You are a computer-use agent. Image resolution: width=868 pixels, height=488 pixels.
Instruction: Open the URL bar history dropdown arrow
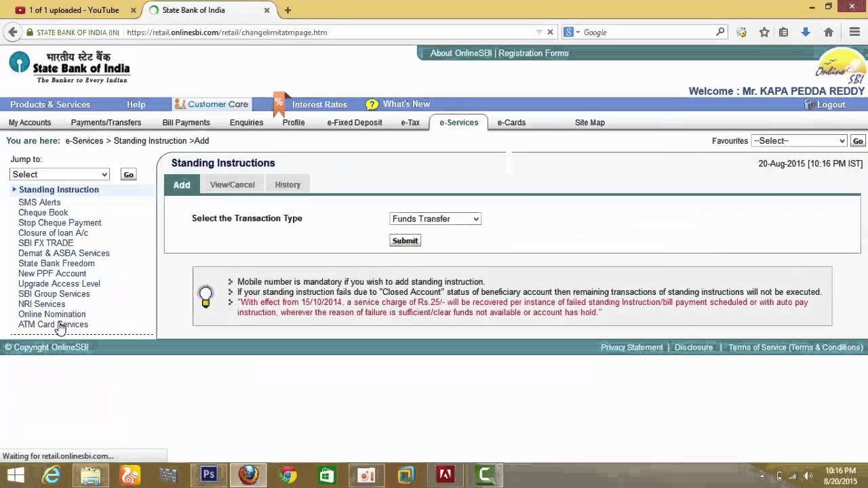539,32
